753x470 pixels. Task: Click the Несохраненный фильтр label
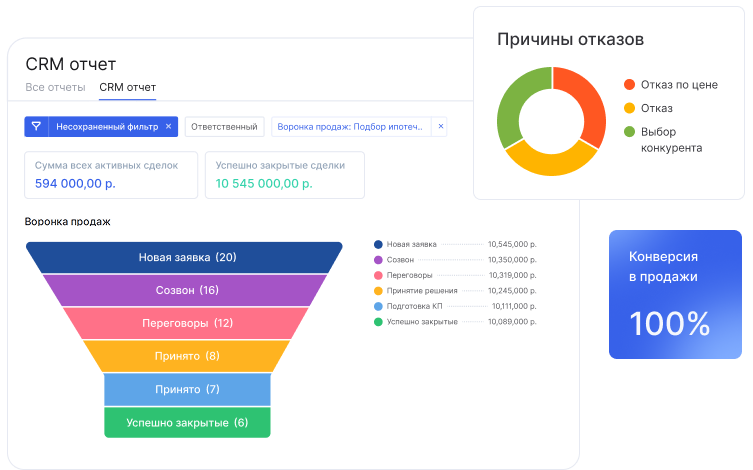tap(104, 126)
